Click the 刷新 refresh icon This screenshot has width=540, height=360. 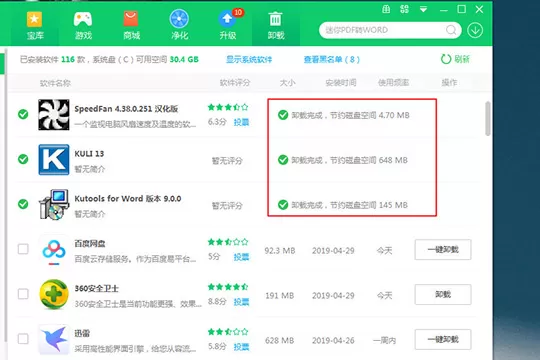446,59
